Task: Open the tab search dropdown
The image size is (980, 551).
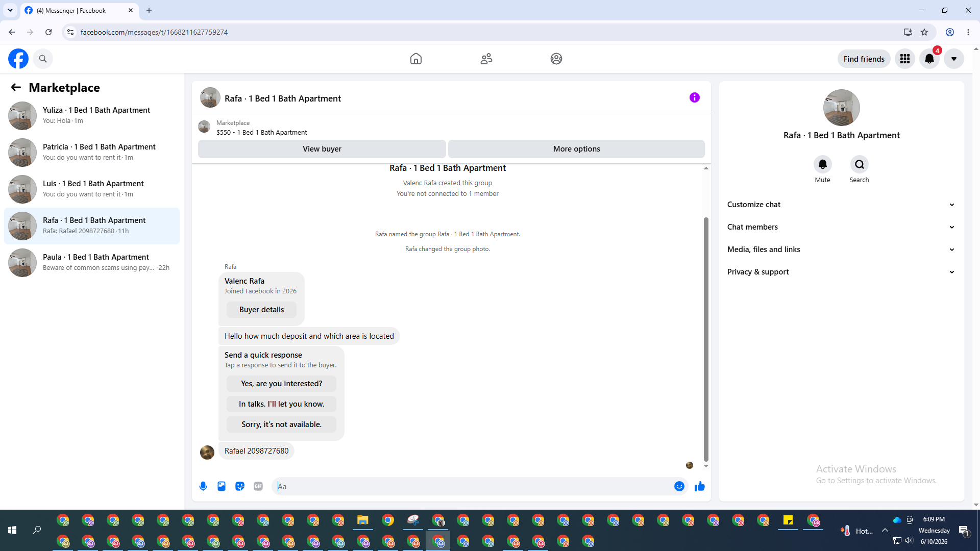Action: pos(10,10)
